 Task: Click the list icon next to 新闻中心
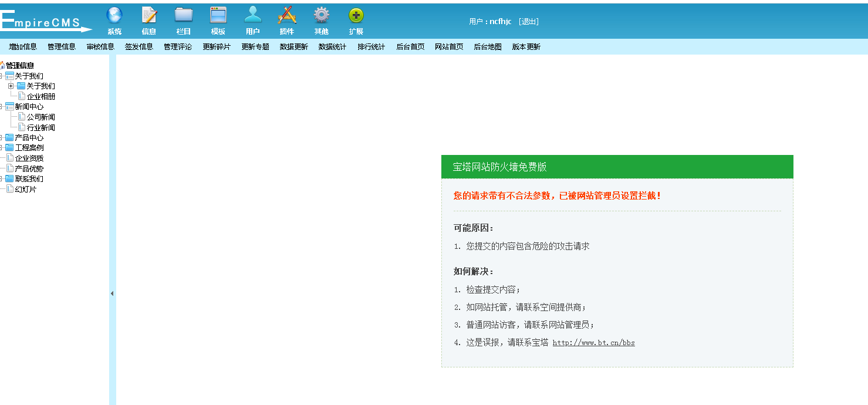point(9,106)
